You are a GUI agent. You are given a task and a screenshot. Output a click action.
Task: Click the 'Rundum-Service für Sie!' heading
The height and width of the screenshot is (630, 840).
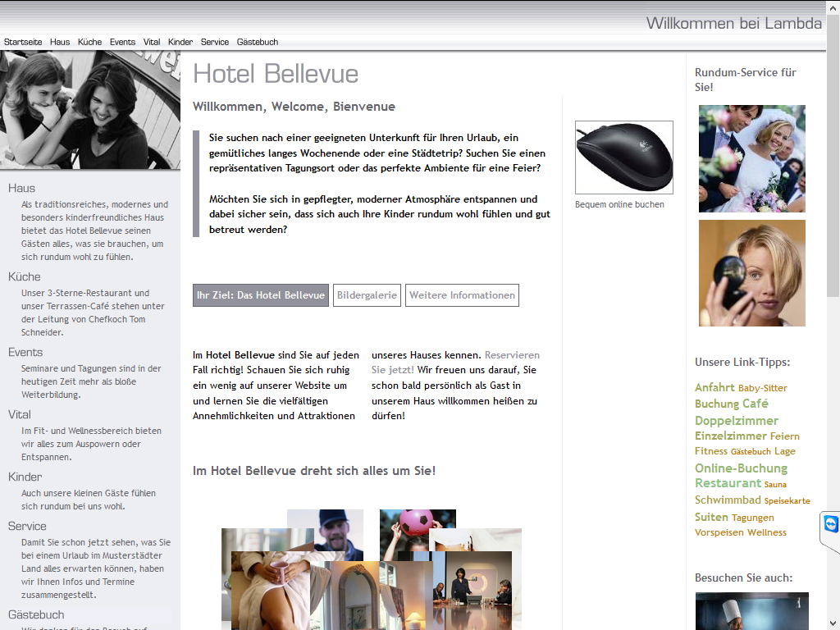click(x=746, y=80)
